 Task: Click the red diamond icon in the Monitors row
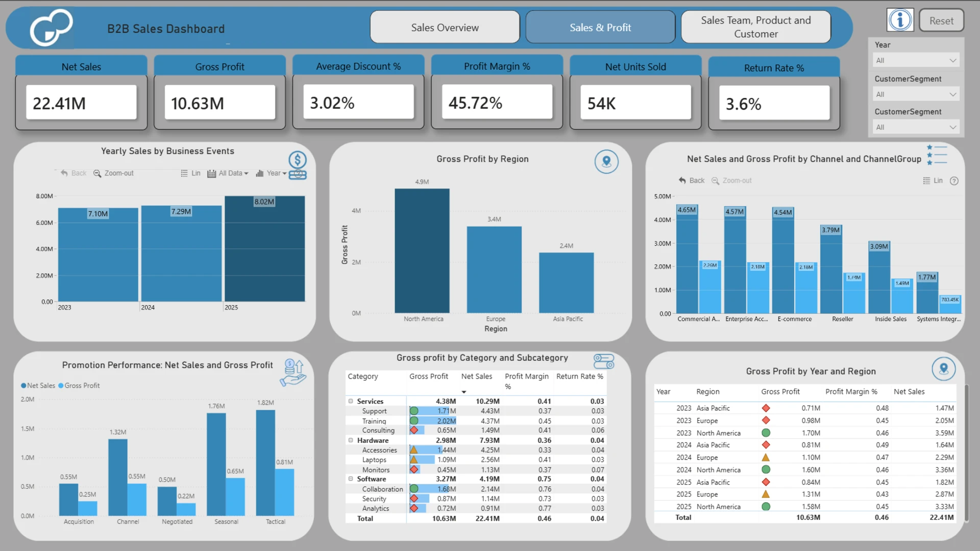414,469
